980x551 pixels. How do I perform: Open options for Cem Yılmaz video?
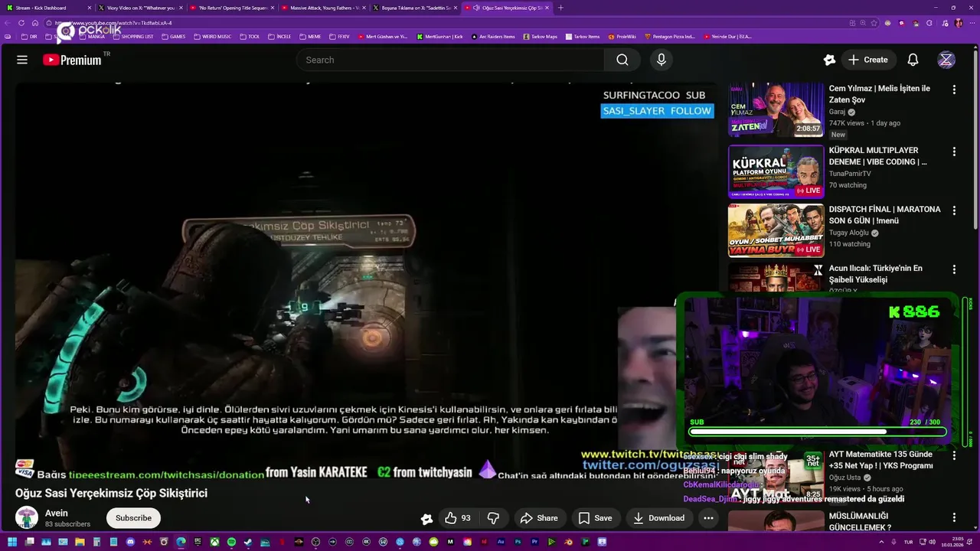(x=954, y=90)
